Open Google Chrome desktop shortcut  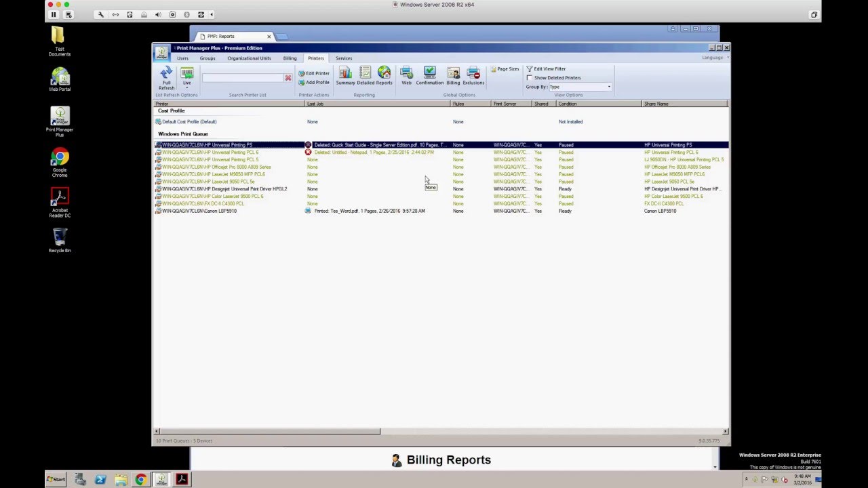[x=60, y=163]
